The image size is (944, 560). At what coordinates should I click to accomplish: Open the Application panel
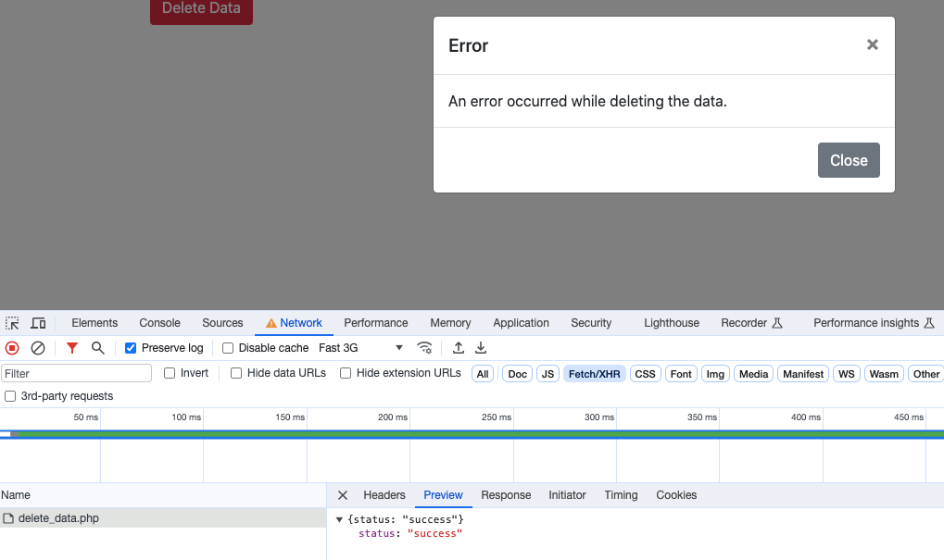tap(521, 323)
